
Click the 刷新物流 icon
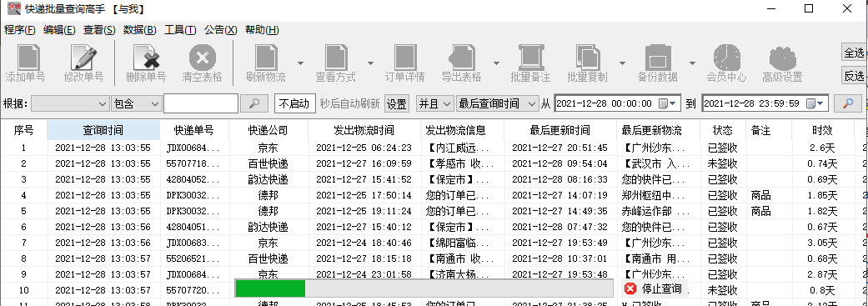coord(266,58)
